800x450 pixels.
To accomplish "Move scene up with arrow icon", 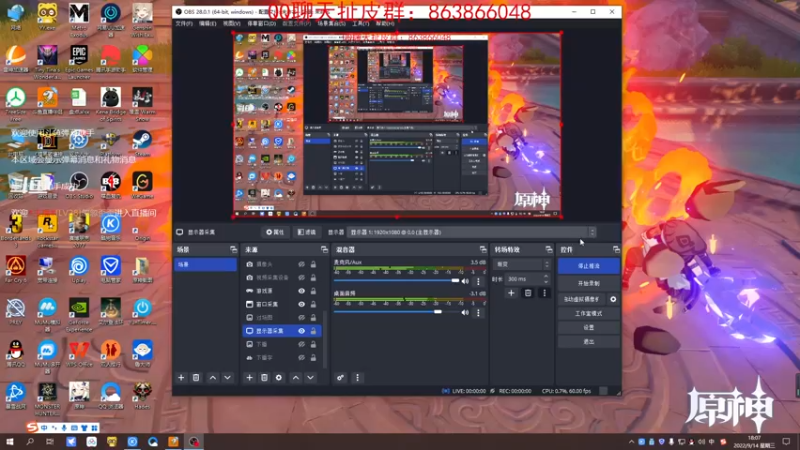I will click(213, 378).
